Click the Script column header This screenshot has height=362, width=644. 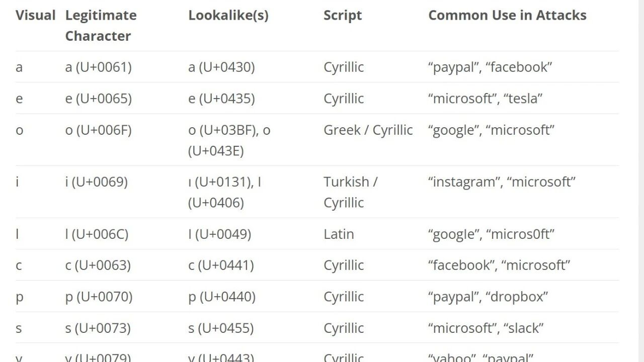pyautogui.click(x=343, y=15)
